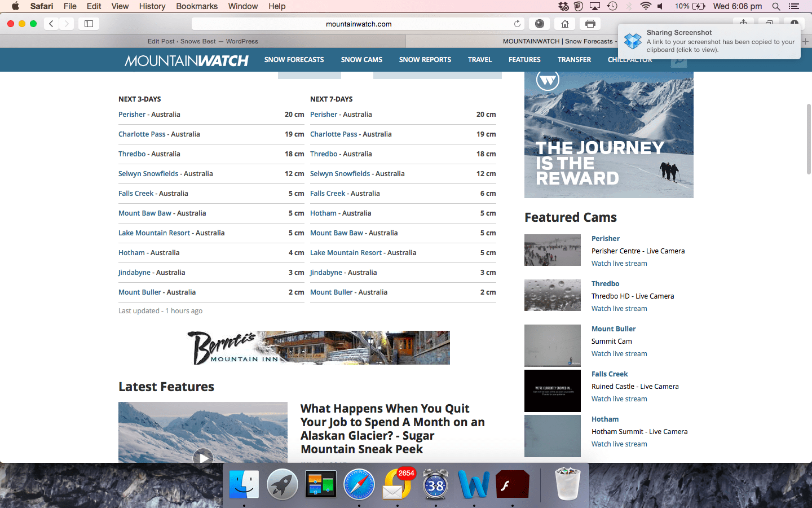Image resolution: width=812 pixels, height=508 pixels.
Task: Click the Bernte's Mountain Inn banner ad
Action: click(318, 347)
